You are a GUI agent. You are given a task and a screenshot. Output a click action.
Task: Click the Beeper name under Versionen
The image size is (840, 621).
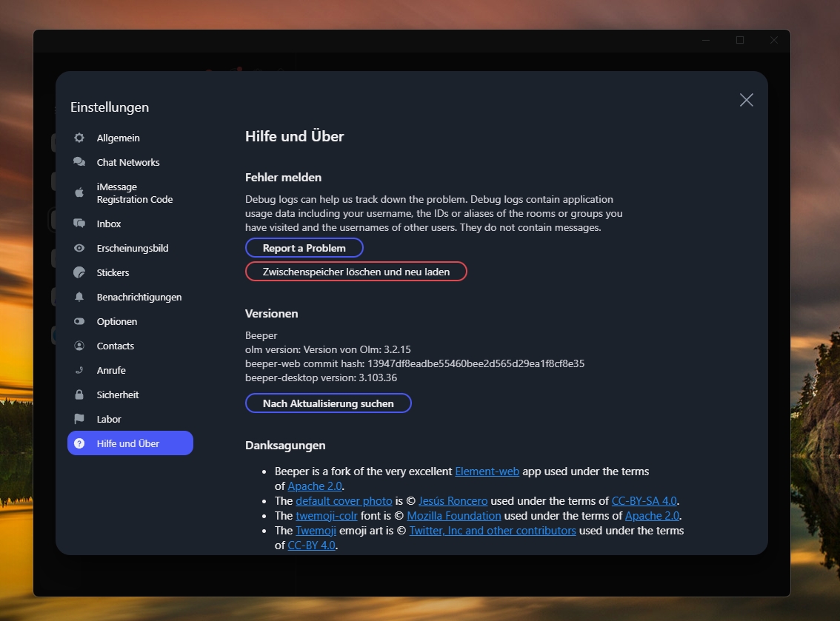click(x=261, y=335)
